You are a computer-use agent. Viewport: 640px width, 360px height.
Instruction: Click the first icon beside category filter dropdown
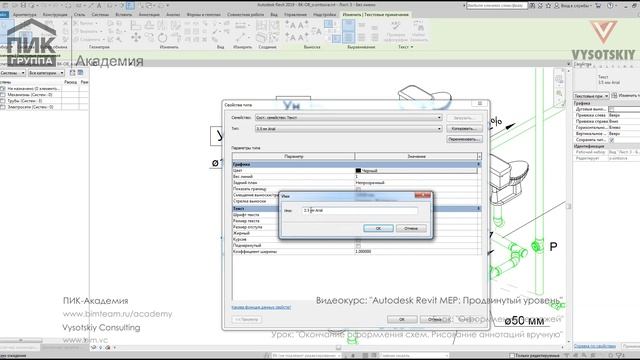click(72, 73)
